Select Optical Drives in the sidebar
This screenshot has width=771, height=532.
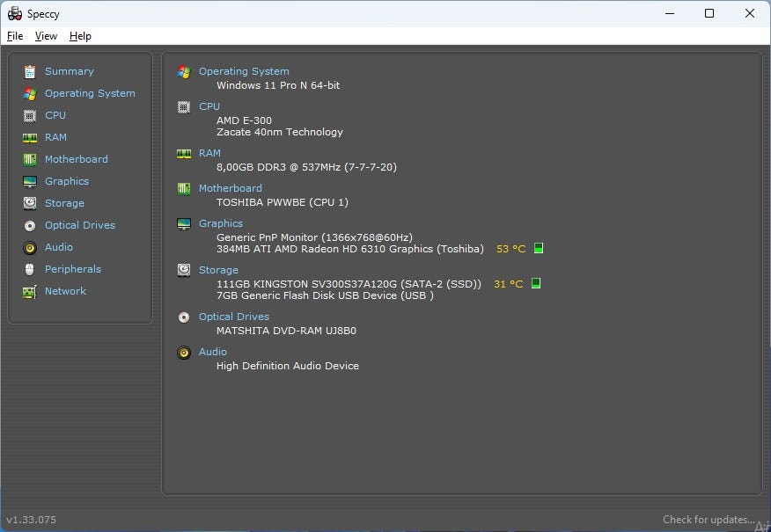coord(80,225)
